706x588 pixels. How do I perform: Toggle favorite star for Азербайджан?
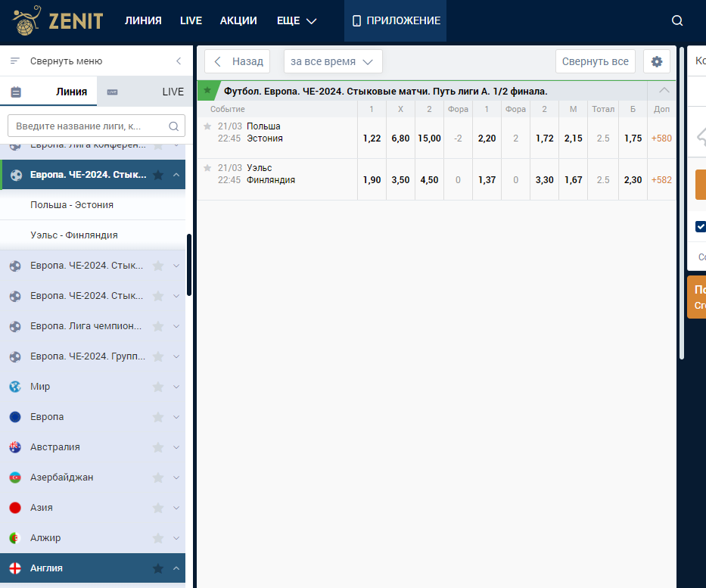[158, 478]
